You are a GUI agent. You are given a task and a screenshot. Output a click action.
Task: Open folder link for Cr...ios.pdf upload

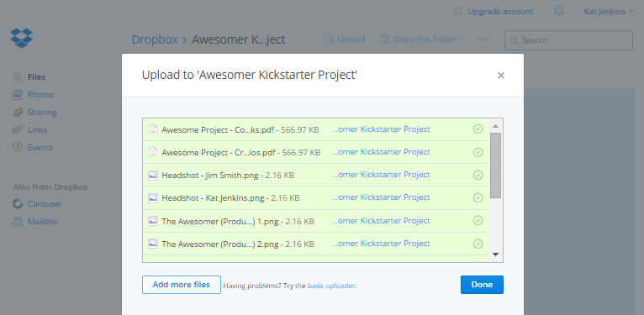[x=381, y=152]
